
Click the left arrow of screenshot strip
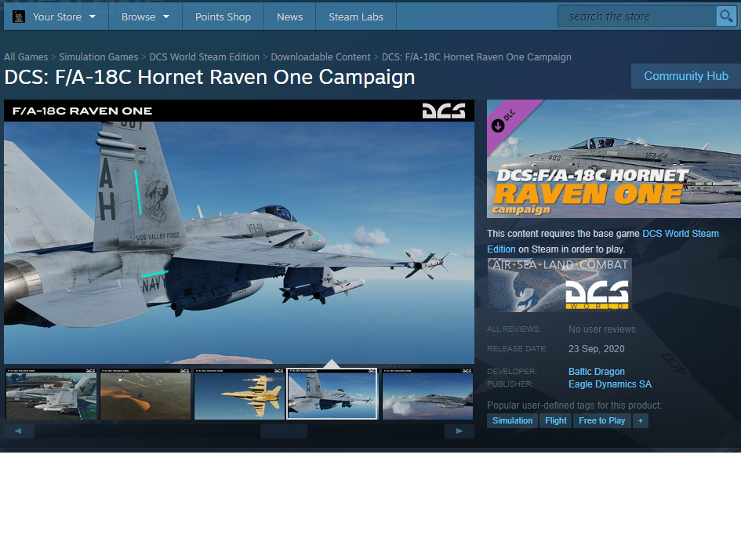(x=19, y=431)
